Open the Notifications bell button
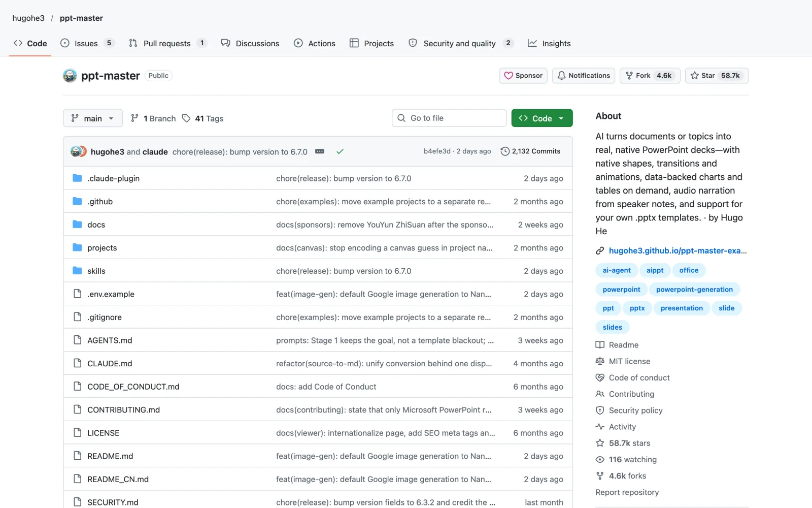 coord(584,76)
